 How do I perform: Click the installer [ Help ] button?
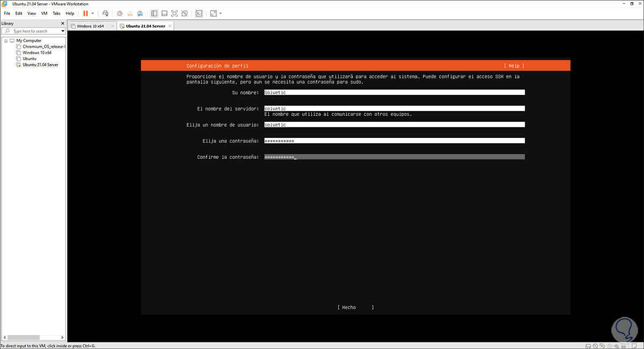click(x=514, y=66)
